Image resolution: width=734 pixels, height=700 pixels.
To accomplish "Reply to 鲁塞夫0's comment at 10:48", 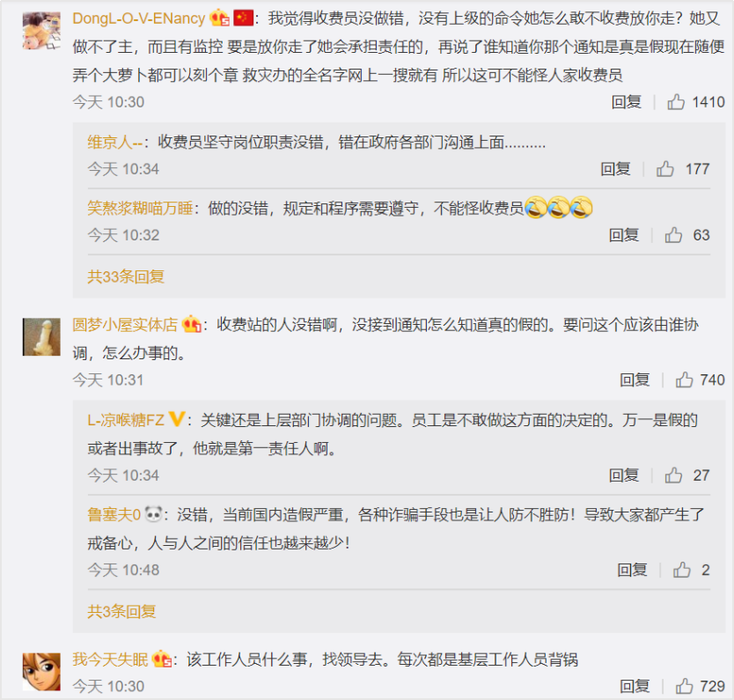I will (632, 570).
